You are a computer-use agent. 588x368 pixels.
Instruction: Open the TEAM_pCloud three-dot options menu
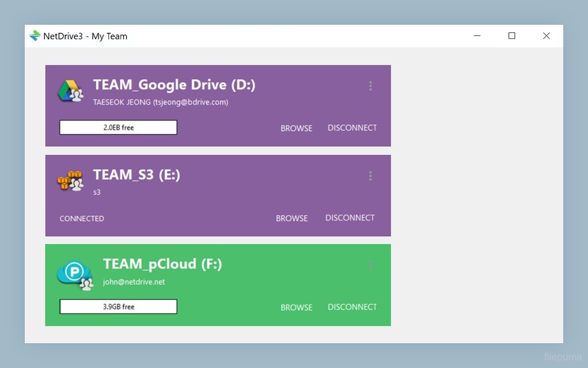click(370, 265)
